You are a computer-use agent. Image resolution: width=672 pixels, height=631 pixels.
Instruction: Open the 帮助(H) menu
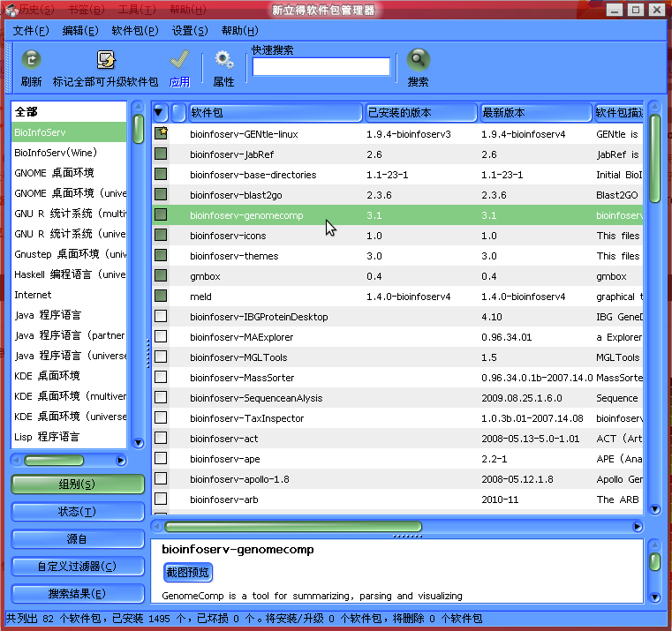point(239,31)
